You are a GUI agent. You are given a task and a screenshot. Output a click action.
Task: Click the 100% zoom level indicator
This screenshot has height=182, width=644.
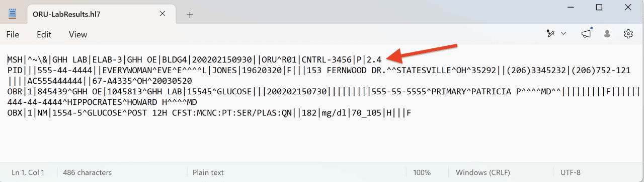click(422, 172)
